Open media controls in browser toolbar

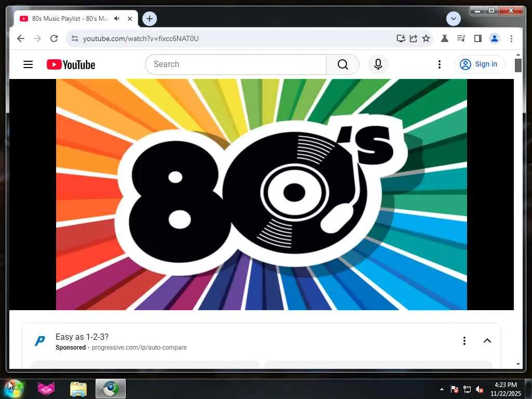pyautogui.click(x=461, y=38)
